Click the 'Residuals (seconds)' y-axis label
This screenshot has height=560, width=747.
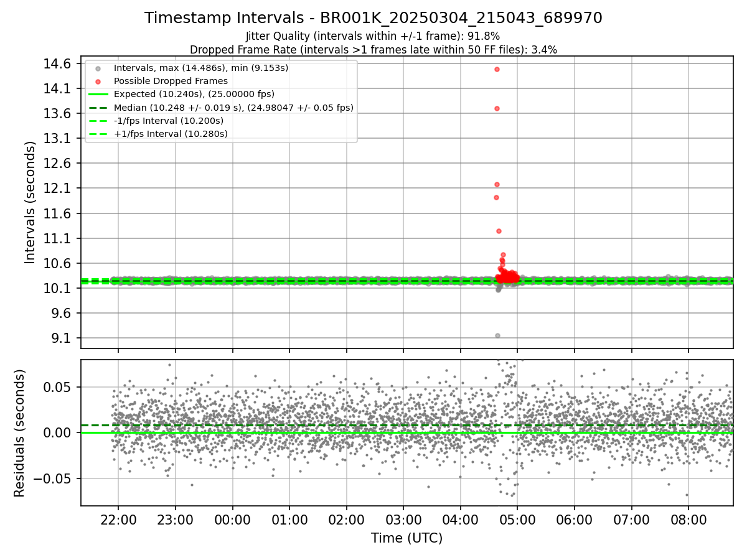click(x=20, y=433)
